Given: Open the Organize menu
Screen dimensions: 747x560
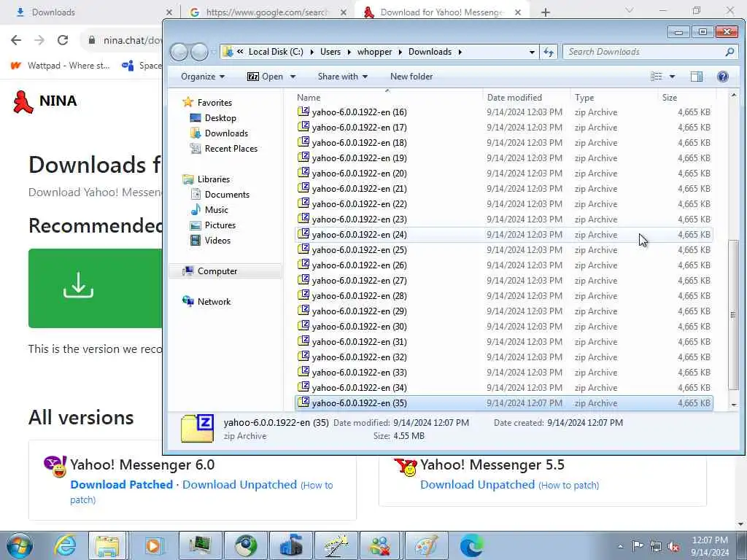Looking at the screenshot, I should pyautogui.click(x=203, y=77).
